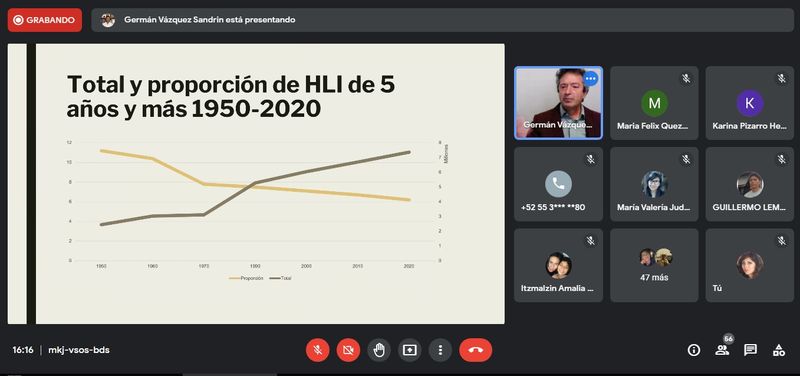Screen dimensions: 800x376
Task: Select Maria Felix Quez participant tile
Action: [x=654, y=103]
